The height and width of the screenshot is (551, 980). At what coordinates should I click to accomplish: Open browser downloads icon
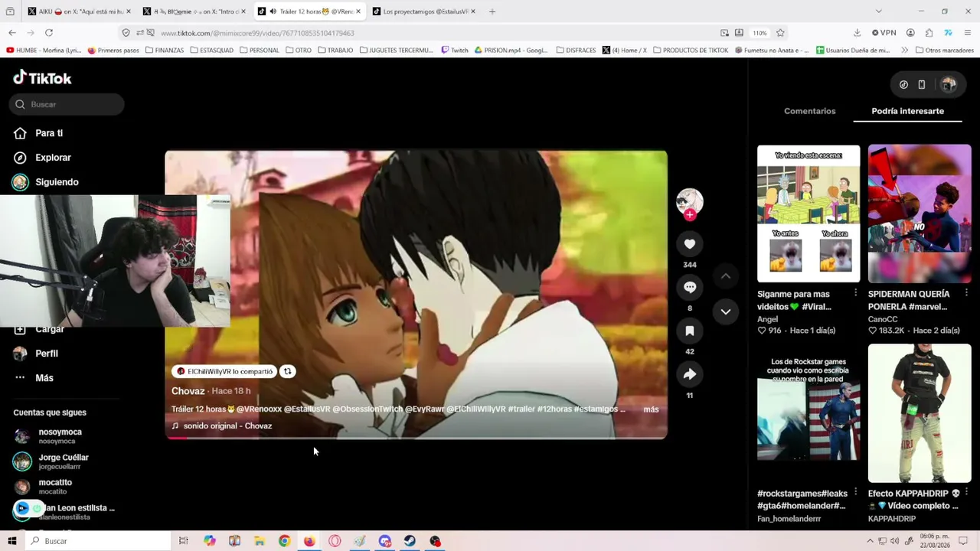coord(857,33)
